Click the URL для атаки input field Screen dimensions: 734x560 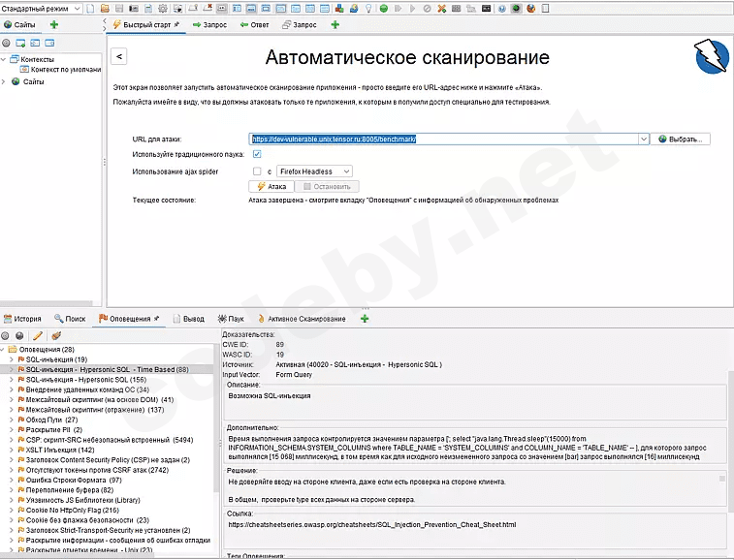click(x=444, y=139)
